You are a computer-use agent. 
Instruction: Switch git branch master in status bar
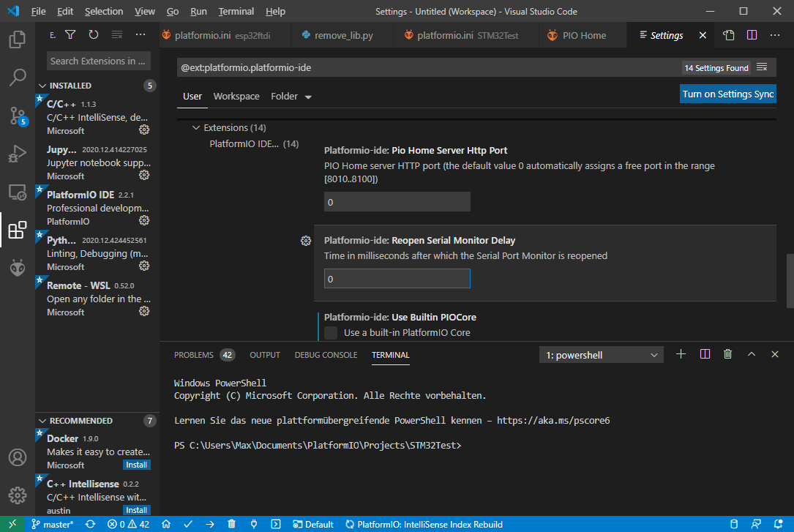coord(53,524)
